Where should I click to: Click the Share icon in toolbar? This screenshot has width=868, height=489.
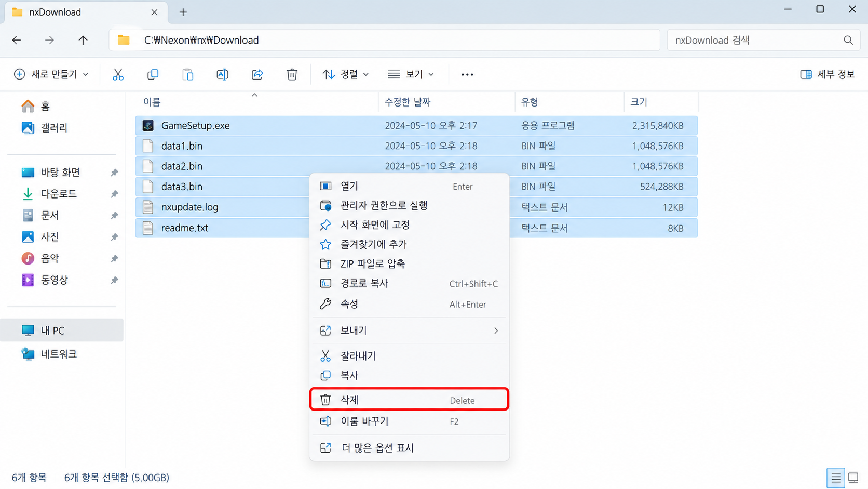(x=257, y=74)
